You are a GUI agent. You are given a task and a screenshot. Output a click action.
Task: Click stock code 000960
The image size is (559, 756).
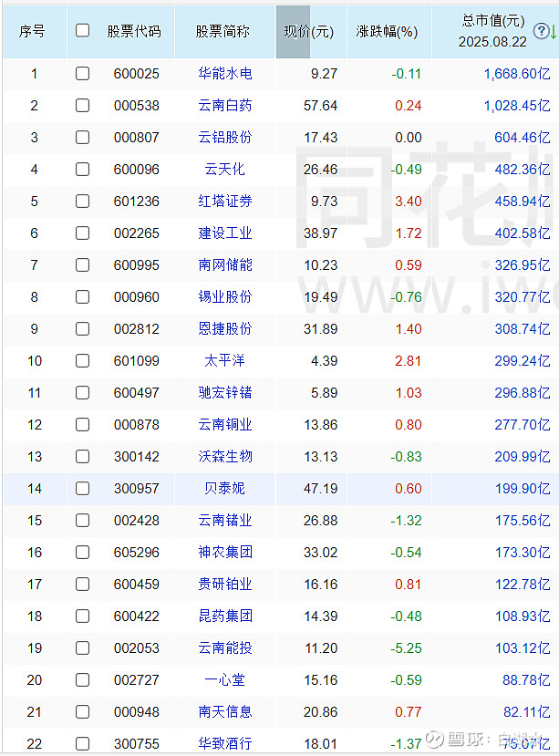point(137,297)
